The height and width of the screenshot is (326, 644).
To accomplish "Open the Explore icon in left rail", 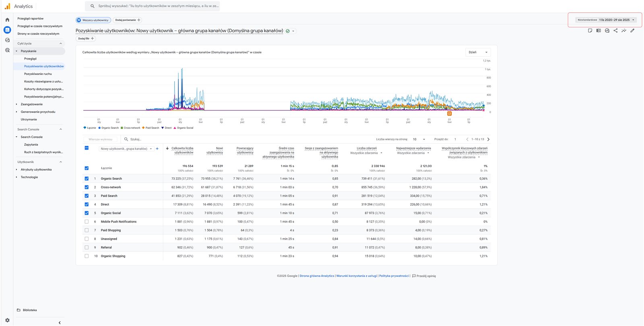I will 7,40.
